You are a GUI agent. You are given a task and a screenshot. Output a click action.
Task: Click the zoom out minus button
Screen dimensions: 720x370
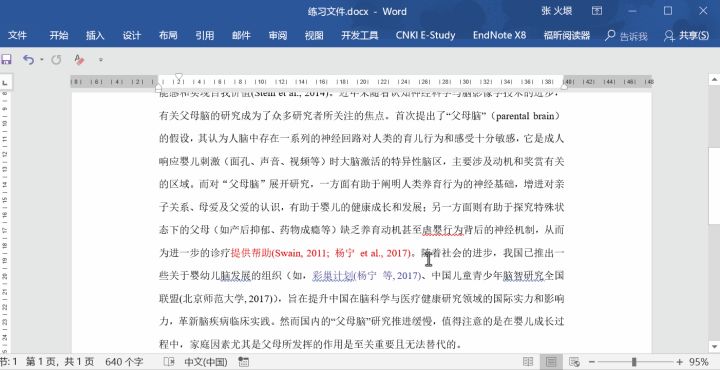pyautogui.click(x=592, y=362)
